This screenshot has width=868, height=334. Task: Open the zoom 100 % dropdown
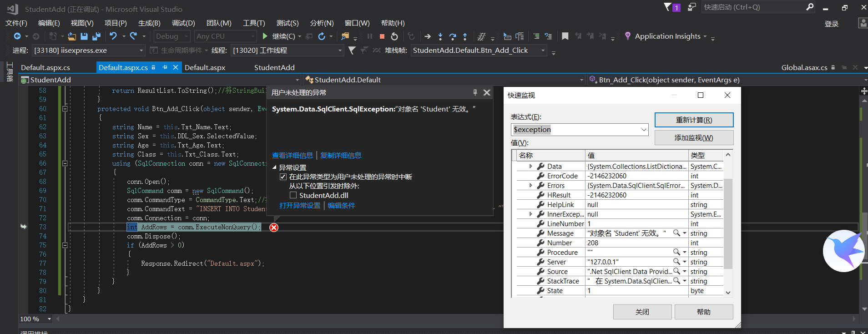tap(49, 319)
